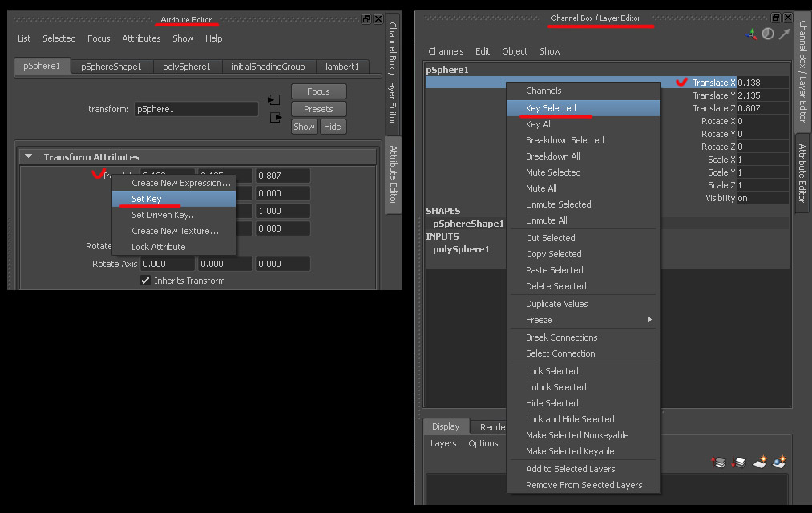Select the manipulator axis icon in Channel Box
The width and height of the screenshot is (812, 513).
[751, 34]
